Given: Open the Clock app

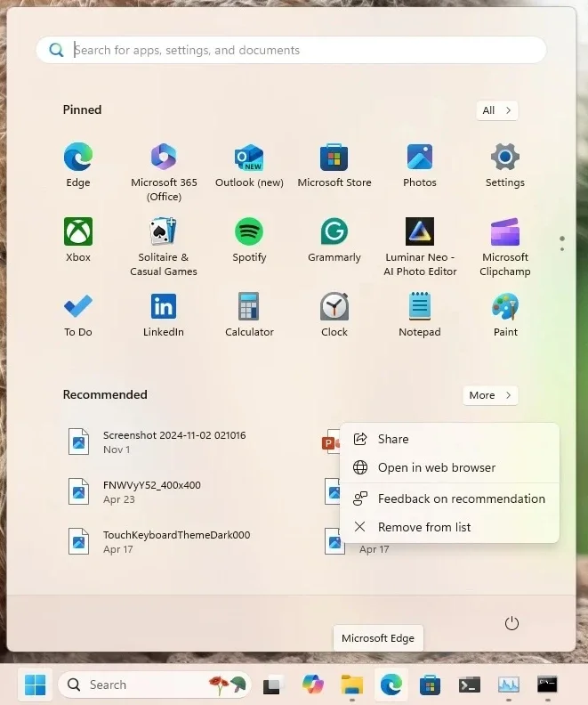Looking at the screenshot, I should point(334,315).
